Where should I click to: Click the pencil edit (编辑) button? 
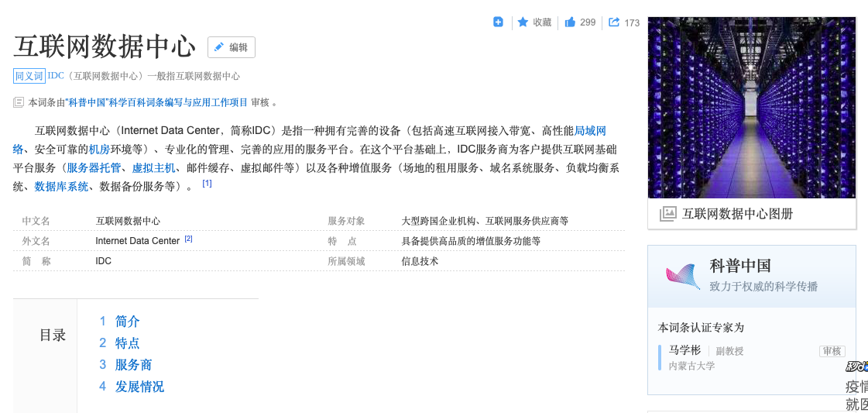tap(231, 47)
